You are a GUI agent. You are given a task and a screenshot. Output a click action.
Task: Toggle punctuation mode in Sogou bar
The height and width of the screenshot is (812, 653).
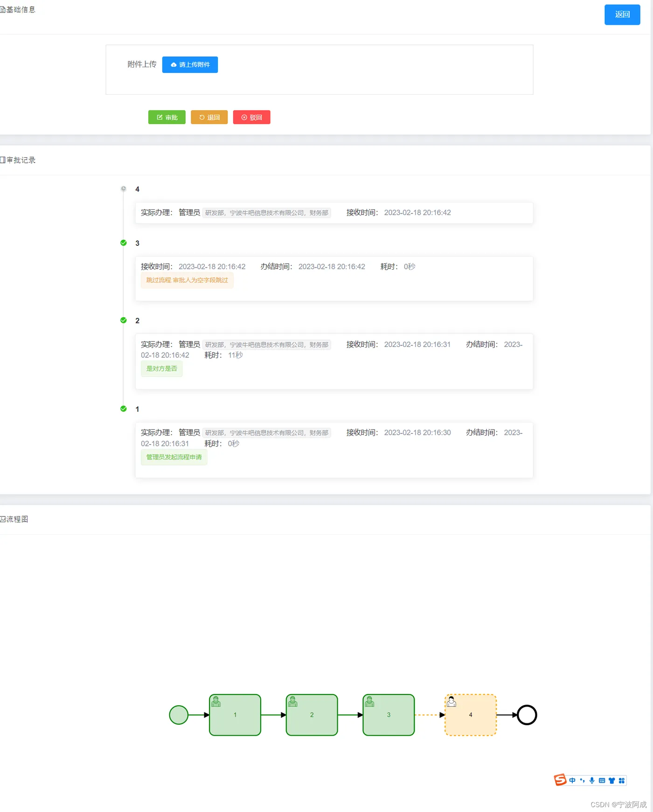click(582, 780)
